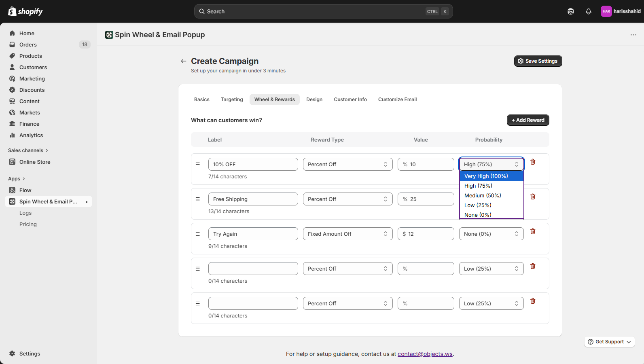Open the Sidekick assistant icon
The image size is (644, 364).
coord(571,11)
